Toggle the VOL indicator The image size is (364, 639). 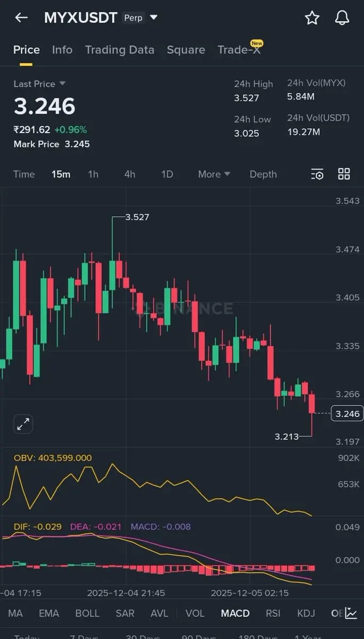click(195, 613)
